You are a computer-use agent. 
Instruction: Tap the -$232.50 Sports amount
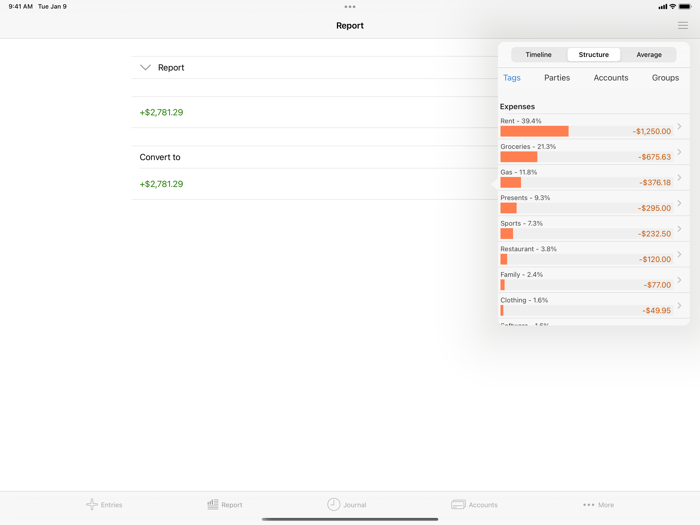(x=654, y=233)
